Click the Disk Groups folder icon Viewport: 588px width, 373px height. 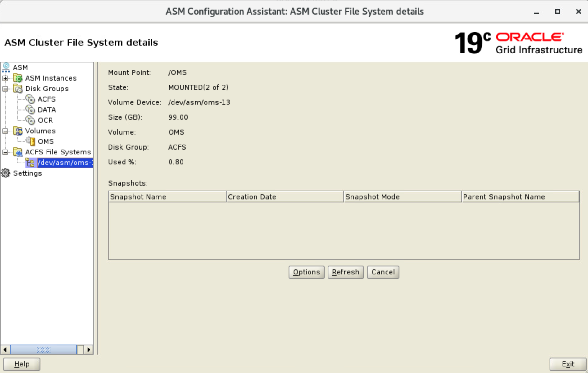(18, 89)
